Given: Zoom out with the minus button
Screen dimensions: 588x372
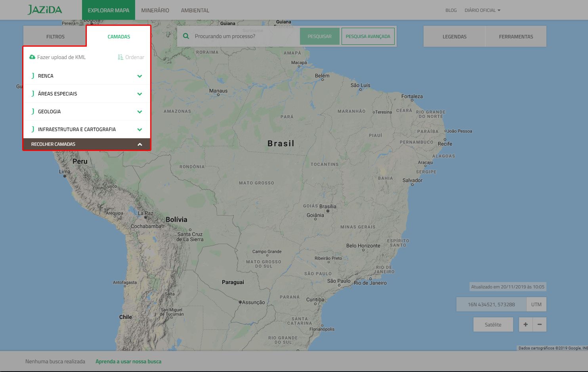Looking at the screenshot, I should (x=540, y=324).
